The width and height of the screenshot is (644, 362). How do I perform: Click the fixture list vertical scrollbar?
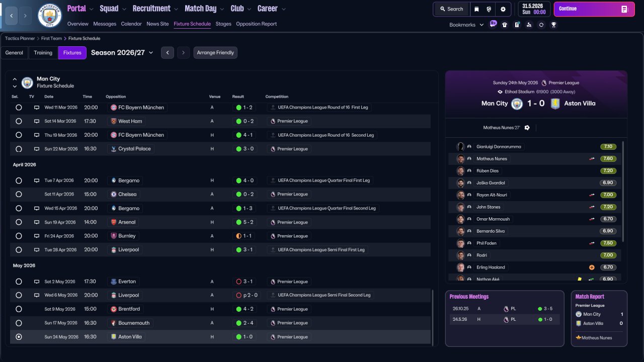click(433, 317)
